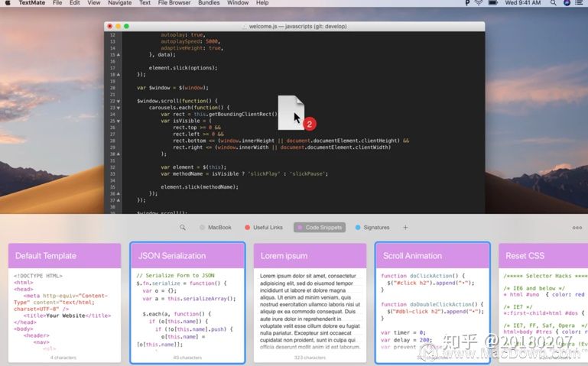Select the Lorem ipsum snippet card

(310, 303)
